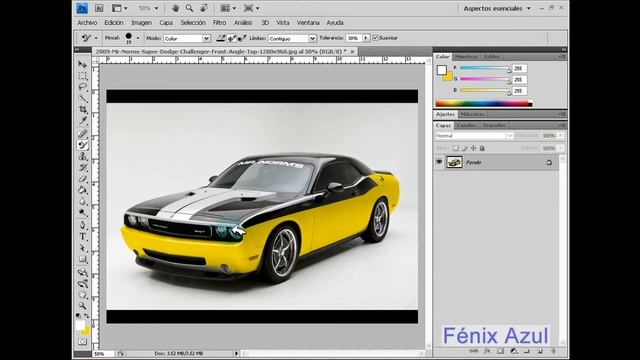Toggle lock image pixels brush icon

[464, 148]
